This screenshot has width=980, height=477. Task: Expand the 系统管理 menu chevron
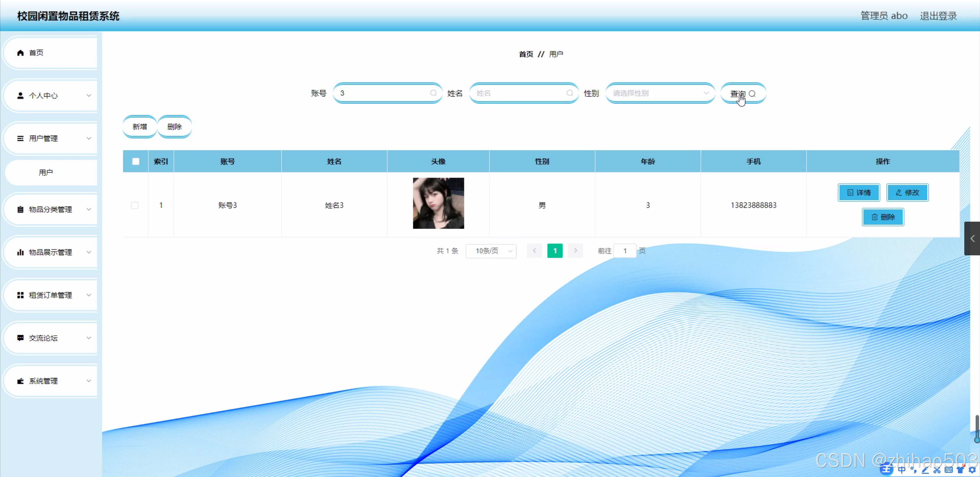coord(88,381)
